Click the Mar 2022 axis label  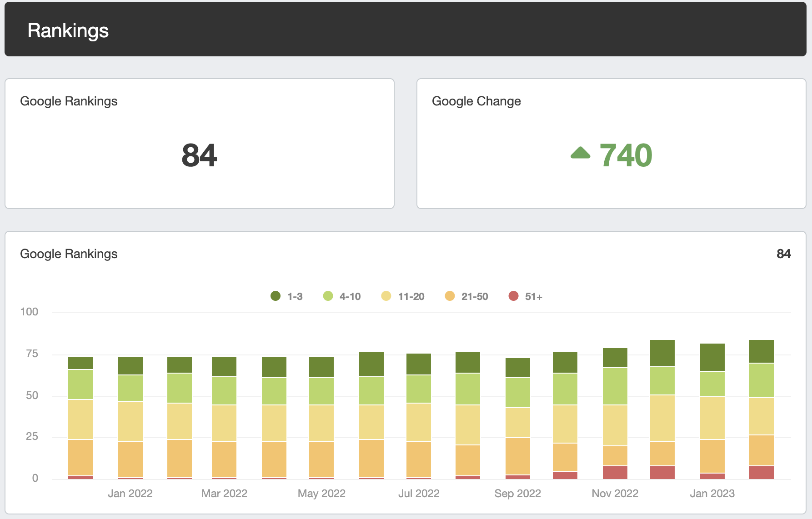click(224, 494)
